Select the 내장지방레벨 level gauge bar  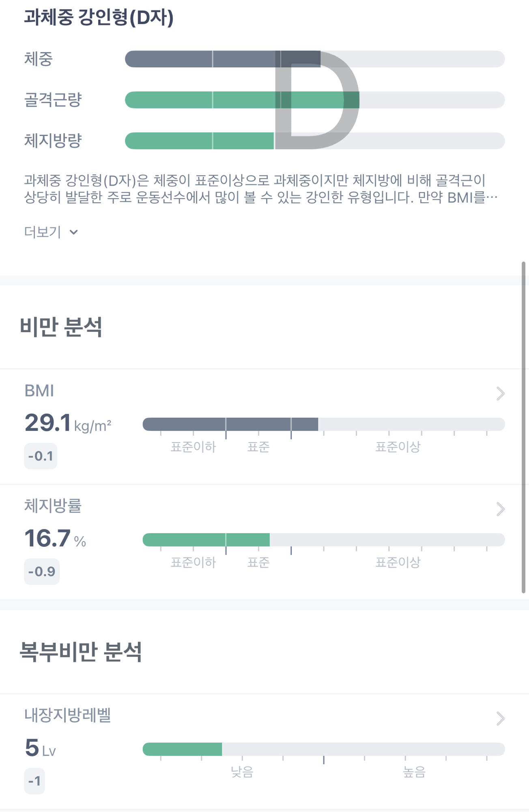(x=323, y=749)
